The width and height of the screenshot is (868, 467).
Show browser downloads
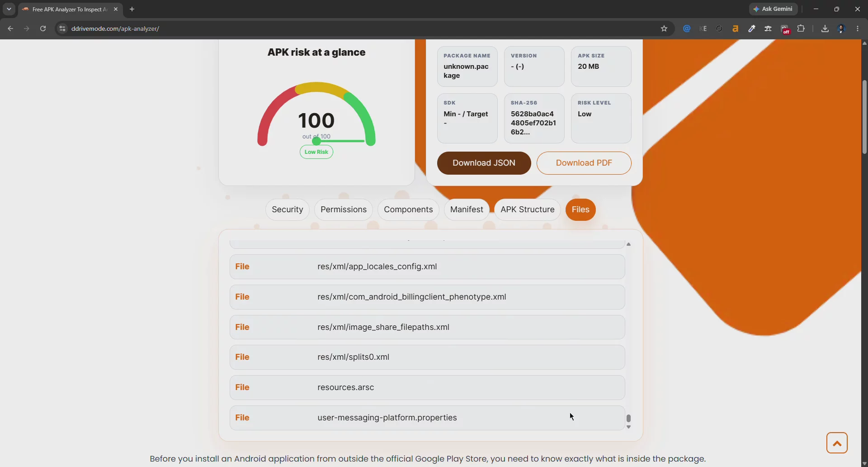(825, 29)
